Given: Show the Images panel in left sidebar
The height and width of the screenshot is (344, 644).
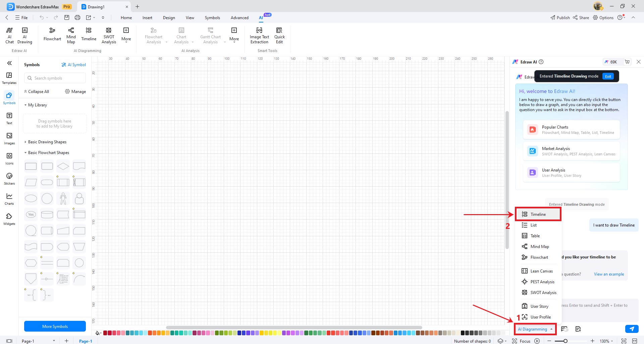Looking at the screenshot, I should click(x=9, y=139).
